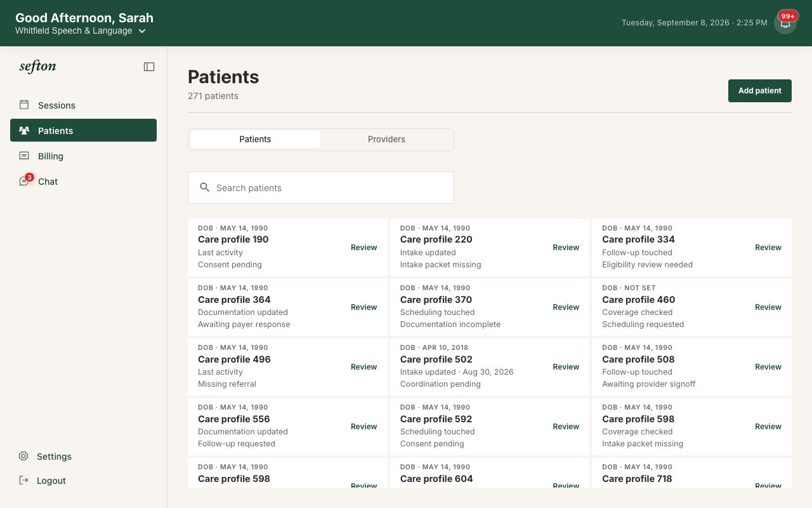Click the name Care profile 502
Screen dimensions: 812x508
point(436,359)
